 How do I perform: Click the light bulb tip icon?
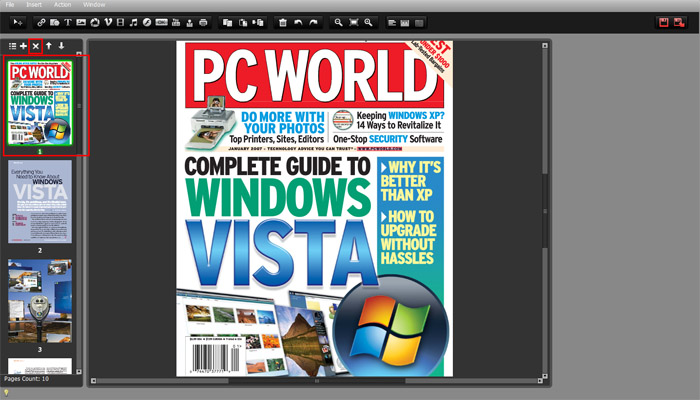[6, 392]
